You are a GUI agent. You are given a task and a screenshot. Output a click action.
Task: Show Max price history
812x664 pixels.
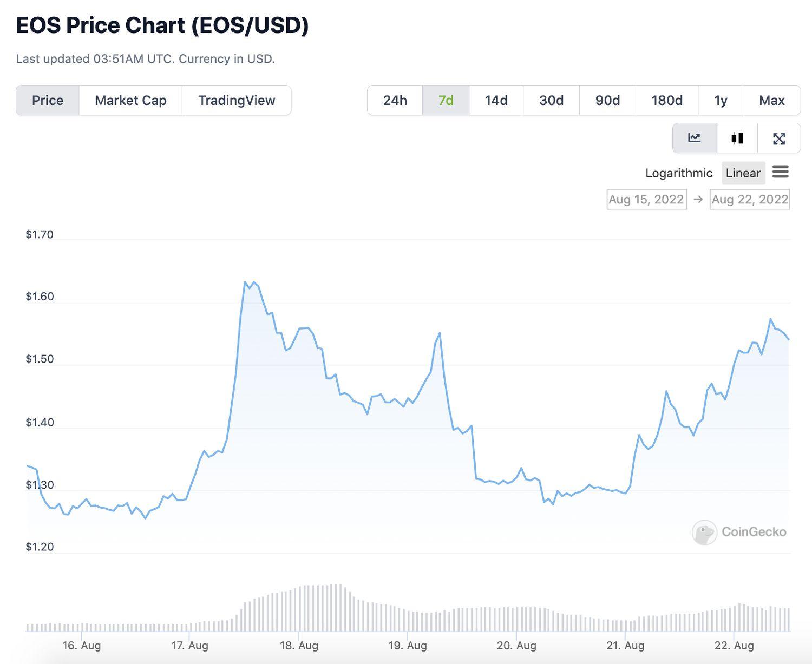tap(771, 100)
